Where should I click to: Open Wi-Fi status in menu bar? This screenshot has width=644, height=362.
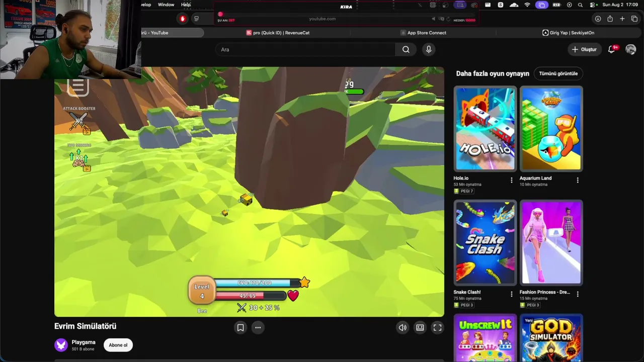point(527,5)
